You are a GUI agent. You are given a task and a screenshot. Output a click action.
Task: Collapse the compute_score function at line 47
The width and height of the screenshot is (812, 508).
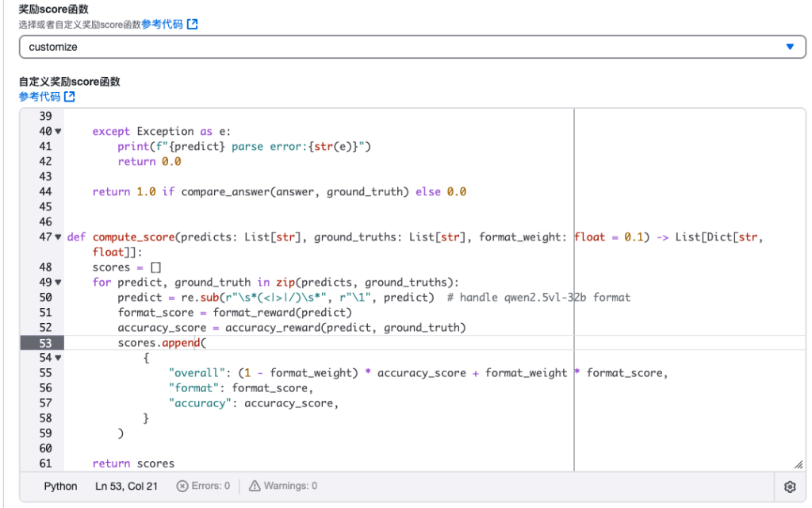pos(58,237)
